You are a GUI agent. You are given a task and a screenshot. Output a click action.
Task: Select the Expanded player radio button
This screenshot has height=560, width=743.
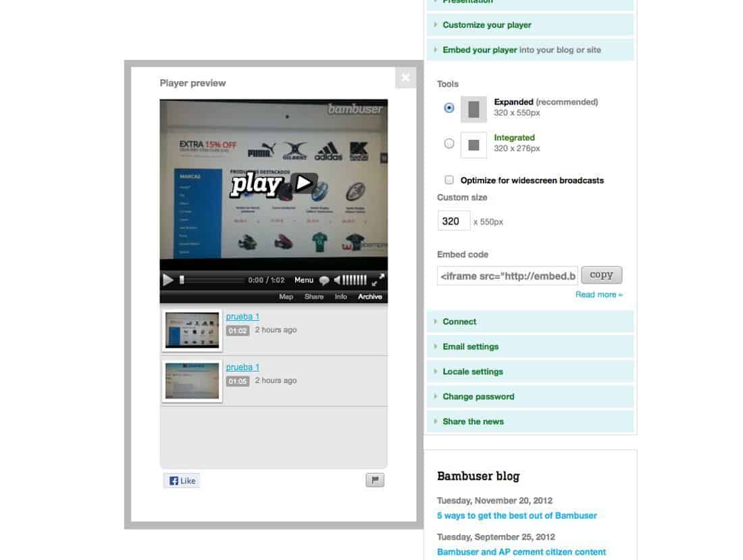[x=449, y=107]
